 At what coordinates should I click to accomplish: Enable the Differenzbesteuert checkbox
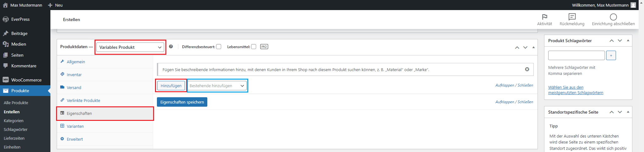[219, 47]
